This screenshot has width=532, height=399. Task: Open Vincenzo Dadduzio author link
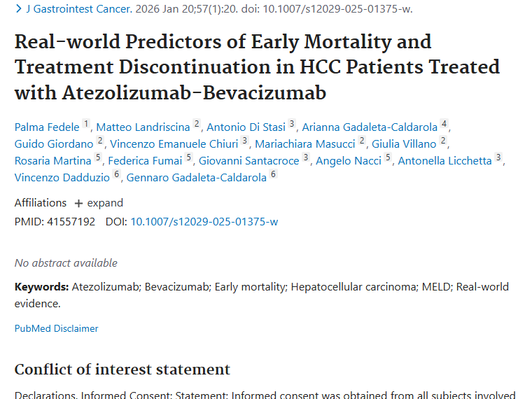[x=62, y=177]
